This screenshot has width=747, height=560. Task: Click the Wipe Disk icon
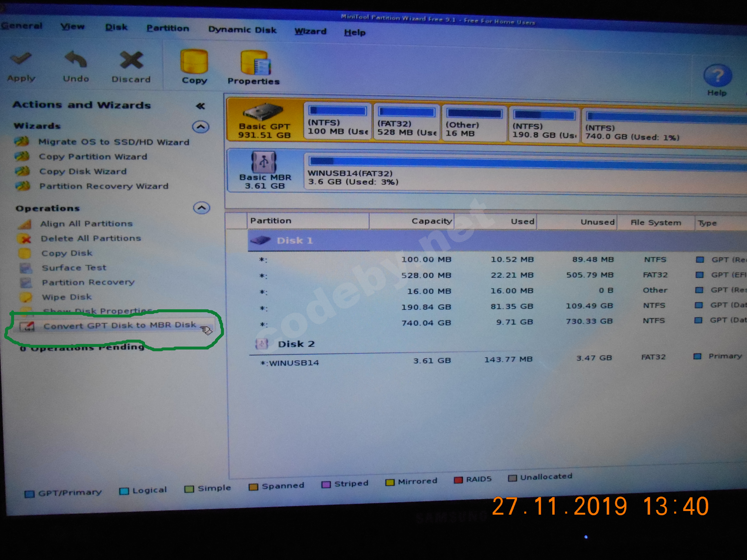tap(26, 297)
